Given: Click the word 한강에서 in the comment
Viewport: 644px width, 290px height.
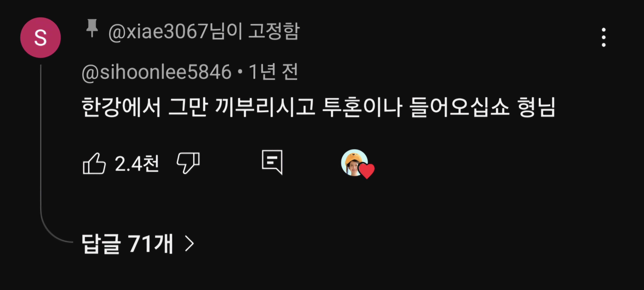Looking at the screenshot, I should (x=121, y=107).
